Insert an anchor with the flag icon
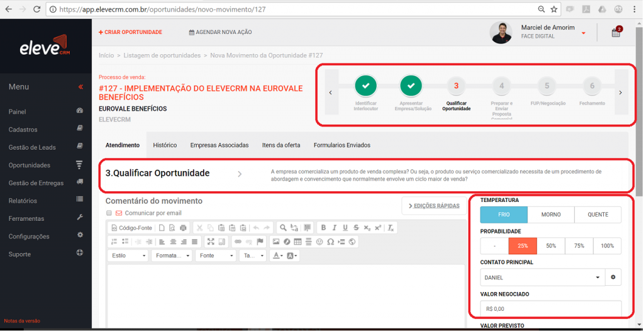 (x=260, y=242)
